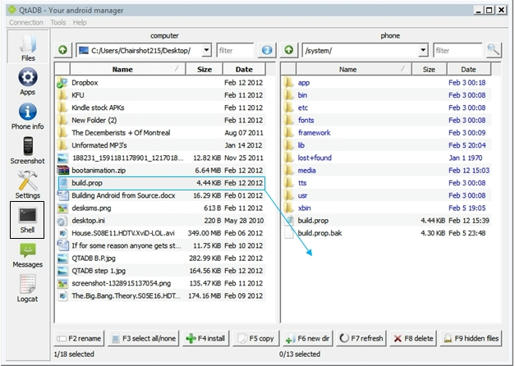
Task: Select House.S08E11 avi file
Action: 161,233
